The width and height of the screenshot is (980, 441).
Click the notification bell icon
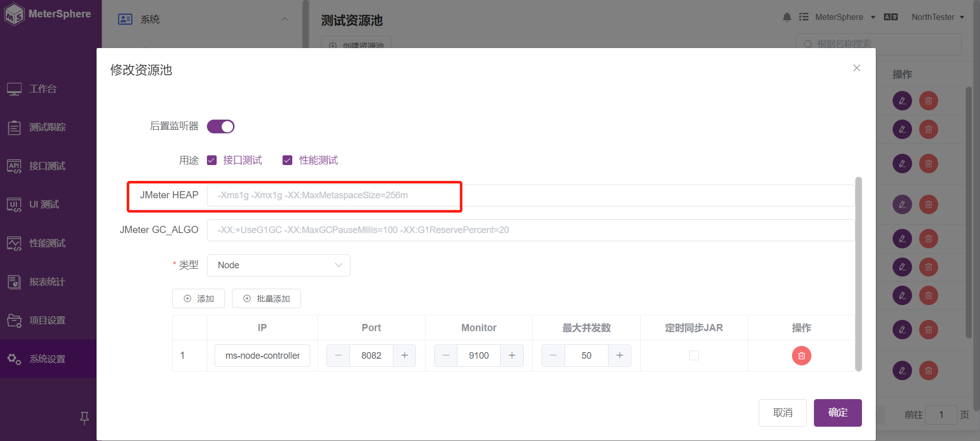click(787, 17)
